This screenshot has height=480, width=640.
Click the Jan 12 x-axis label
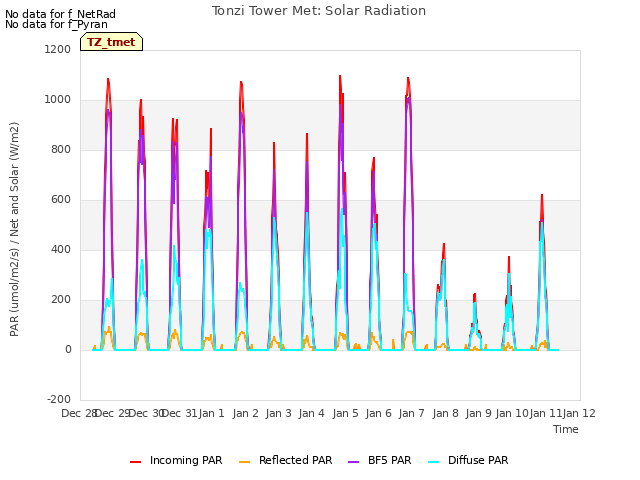(x=579, y=413)
